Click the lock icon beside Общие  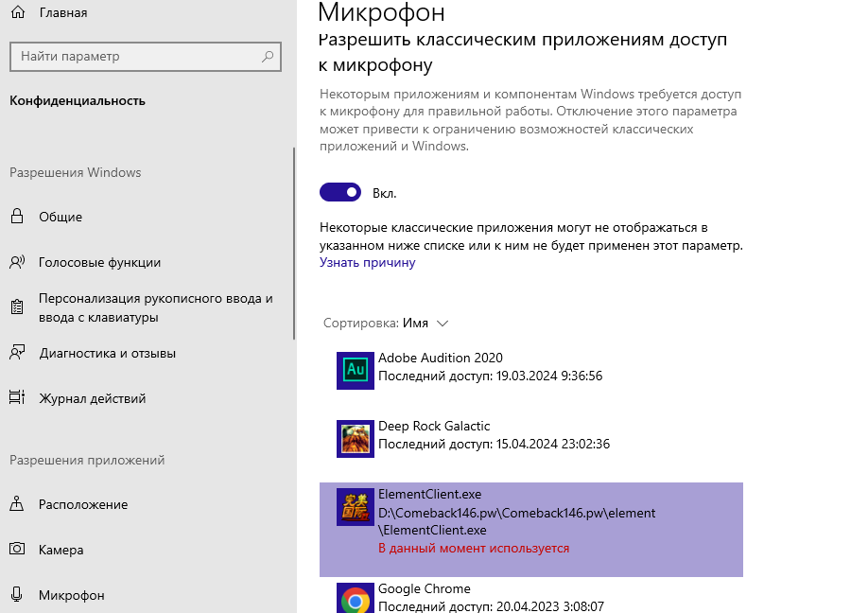[x=17, y=217]
